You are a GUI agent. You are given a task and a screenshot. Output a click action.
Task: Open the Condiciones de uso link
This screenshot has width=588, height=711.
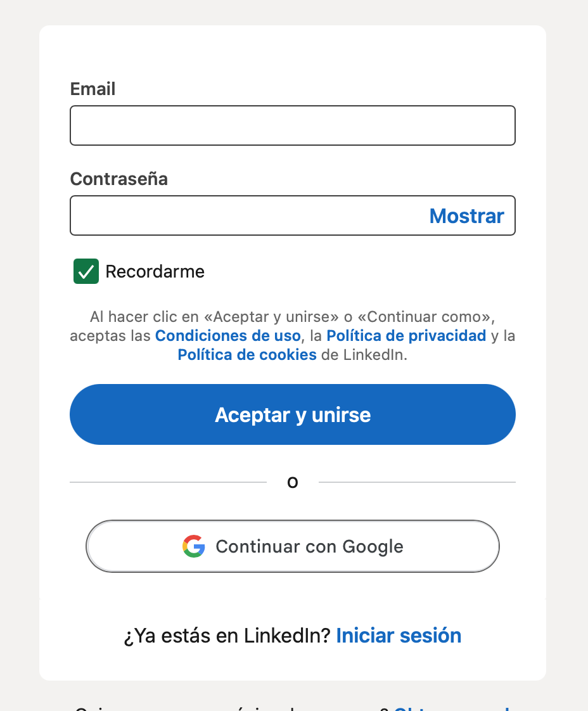227,335
